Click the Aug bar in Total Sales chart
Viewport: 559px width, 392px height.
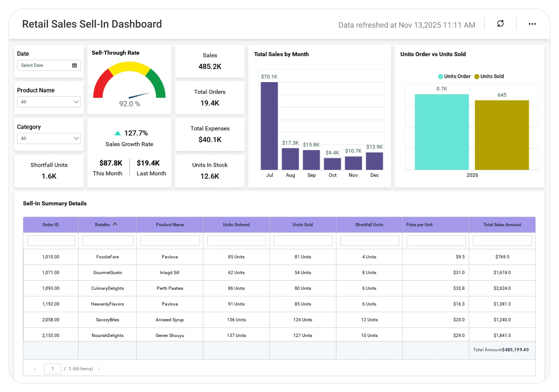pos(290,159)
